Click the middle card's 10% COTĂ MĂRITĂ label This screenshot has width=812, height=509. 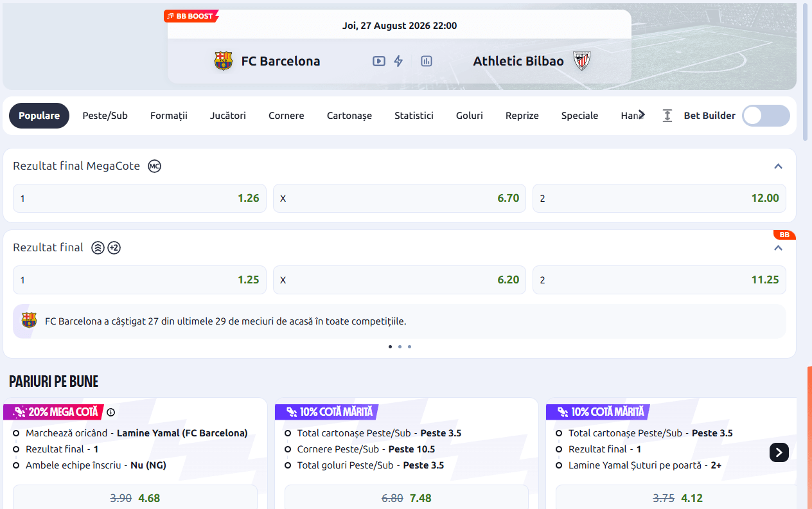[326, 412]
